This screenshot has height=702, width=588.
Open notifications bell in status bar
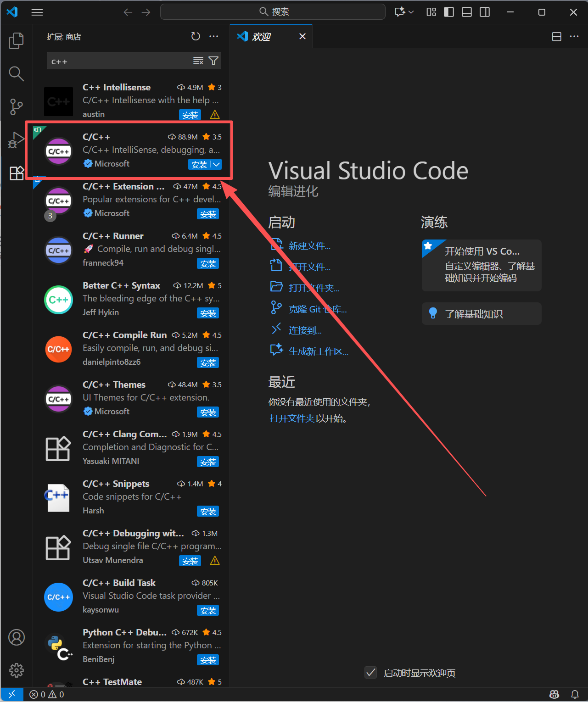[575, 694]
